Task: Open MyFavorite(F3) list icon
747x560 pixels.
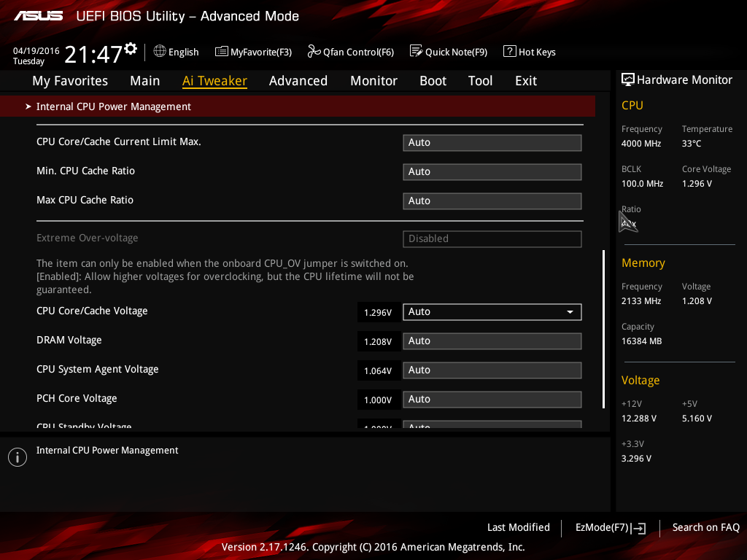Action: coord(221,52)
